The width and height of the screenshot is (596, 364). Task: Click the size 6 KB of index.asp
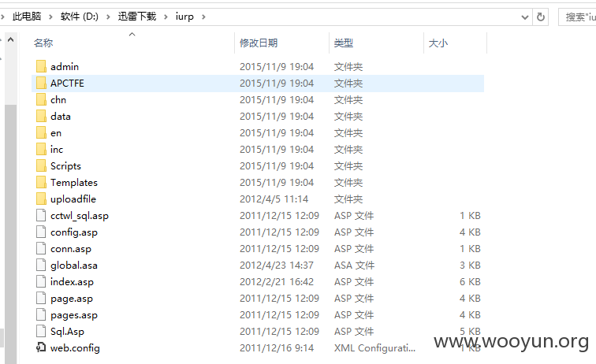[470, 281]
